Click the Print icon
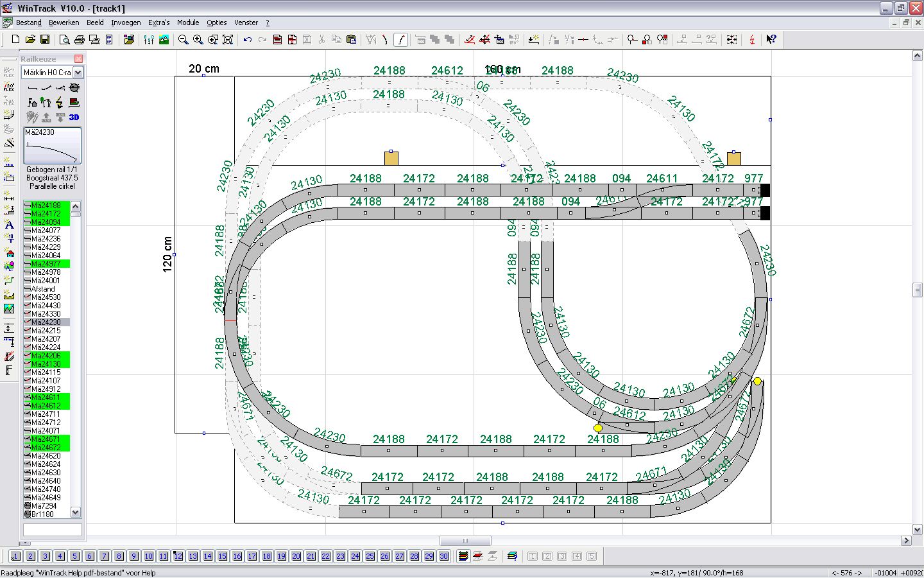This screenshot has width=924, height=578. point(80,40)
